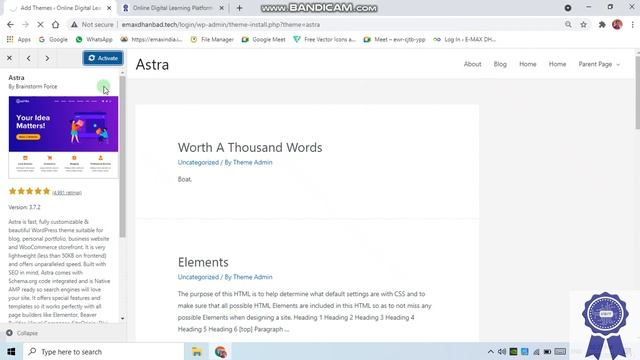Open File Explorer from the taskbar
Screen dimensions: 640x360
click(197, 351)
